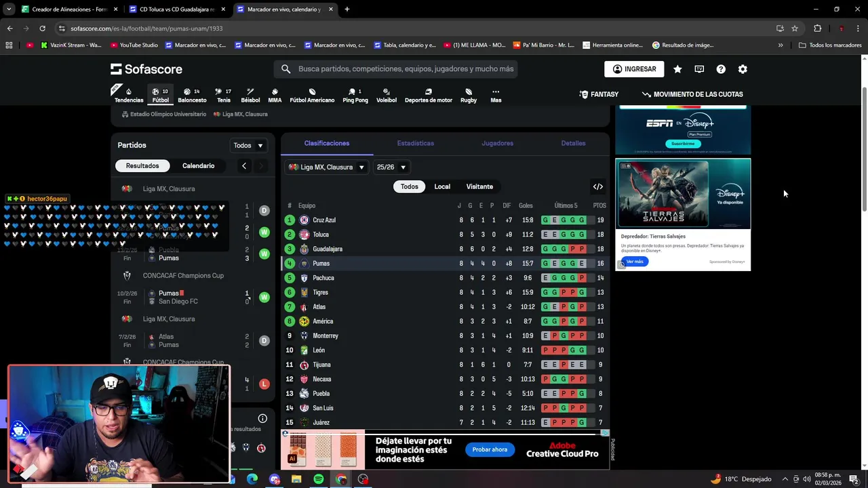Show Todos standings filter

410,186
